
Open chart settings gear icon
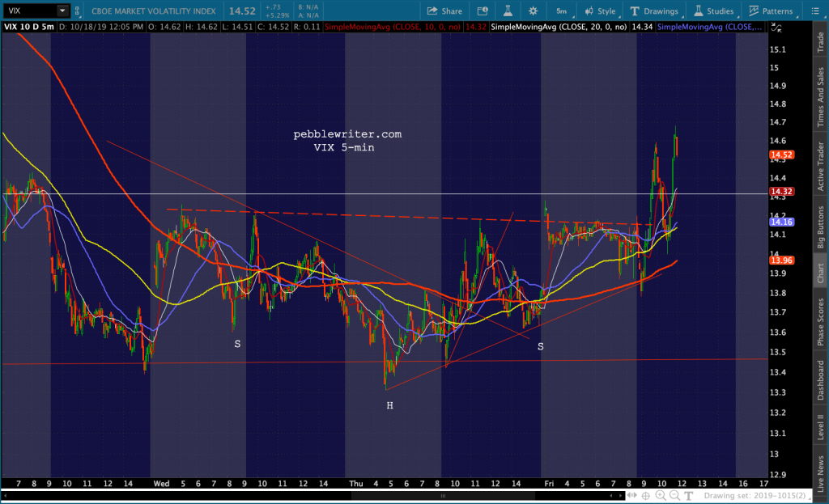pyautogui.click(x=533, y=11)
